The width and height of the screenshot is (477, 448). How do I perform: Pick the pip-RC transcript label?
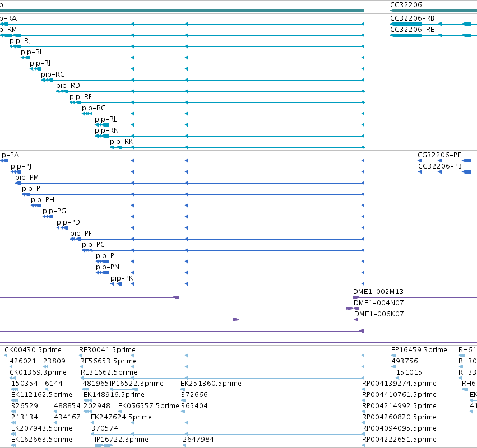click(x=94, y=108)
